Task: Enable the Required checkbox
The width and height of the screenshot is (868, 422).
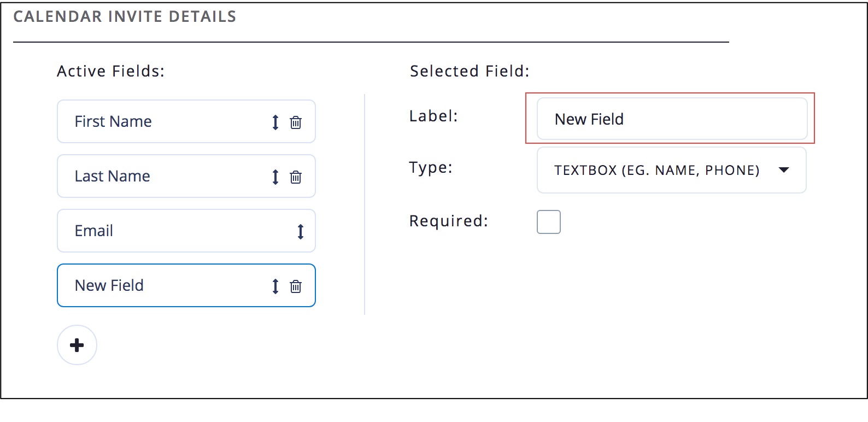Action: (x=549, y=222)
